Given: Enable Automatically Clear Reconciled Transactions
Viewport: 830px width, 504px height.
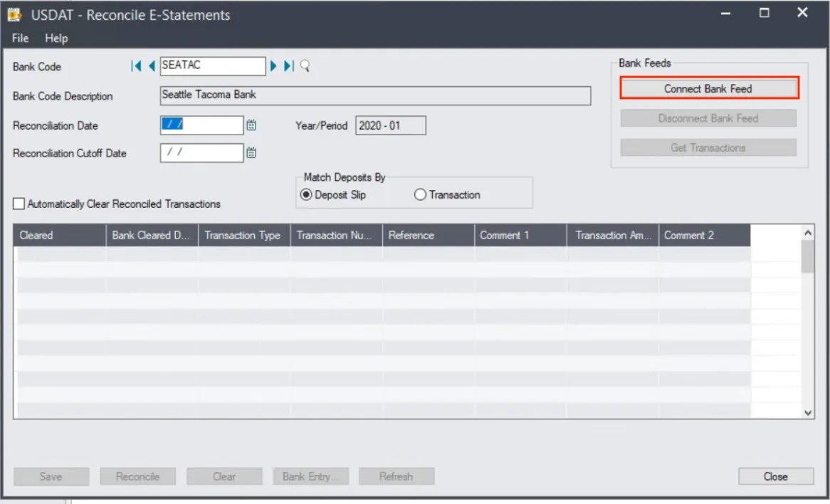Looking at the screenshot, I should click(19, 204).
